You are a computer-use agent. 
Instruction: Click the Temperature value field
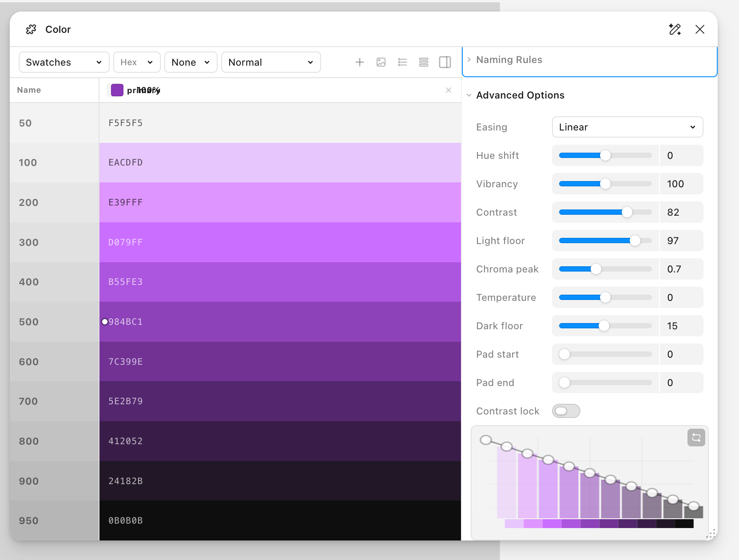click(682, 297)
